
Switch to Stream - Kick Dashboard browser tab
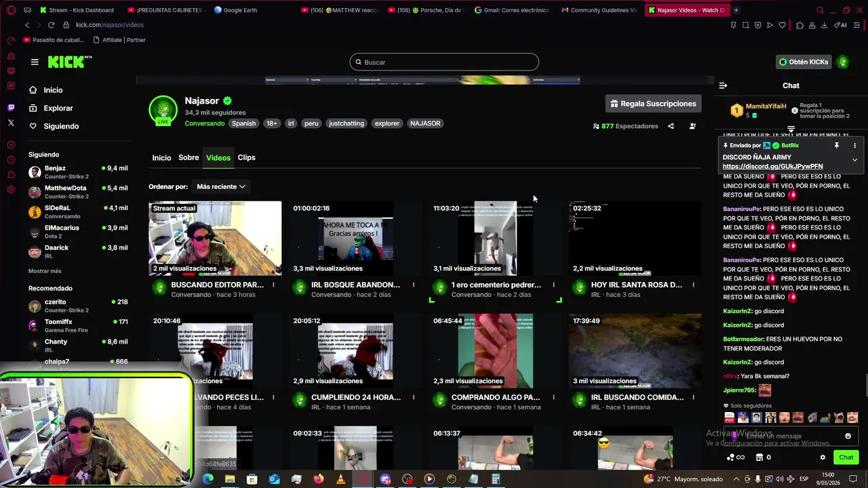click(x=77, y=10)
